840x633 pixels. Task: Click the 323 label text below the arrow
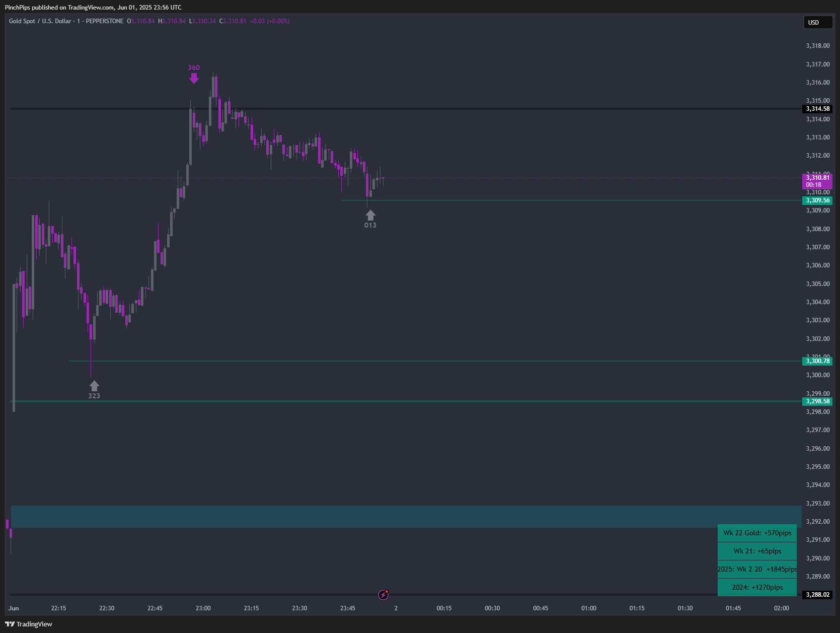(x=94, y=396)
